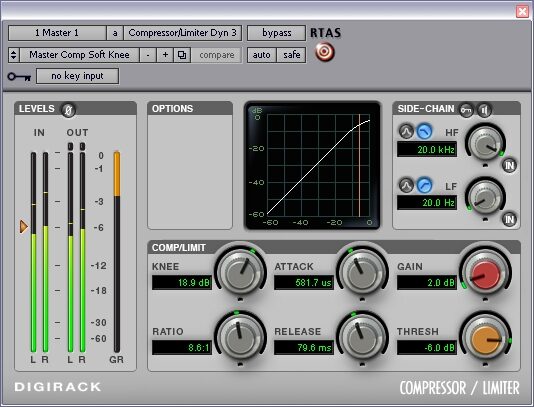This screenshot has width=534, height=407.
Task: Click the compare button
Action: pyautogui.click(x=217, y=55)
